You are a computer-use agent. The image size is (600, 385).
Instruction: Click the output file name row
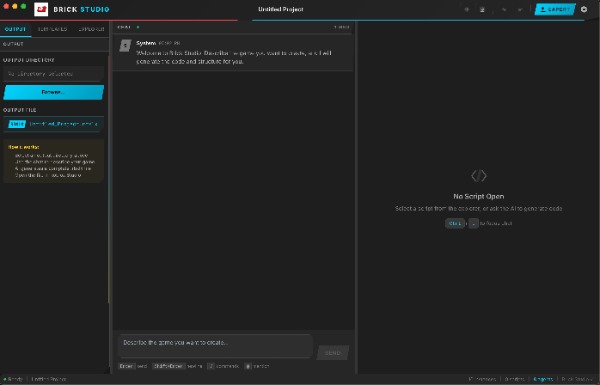[53, 124]
